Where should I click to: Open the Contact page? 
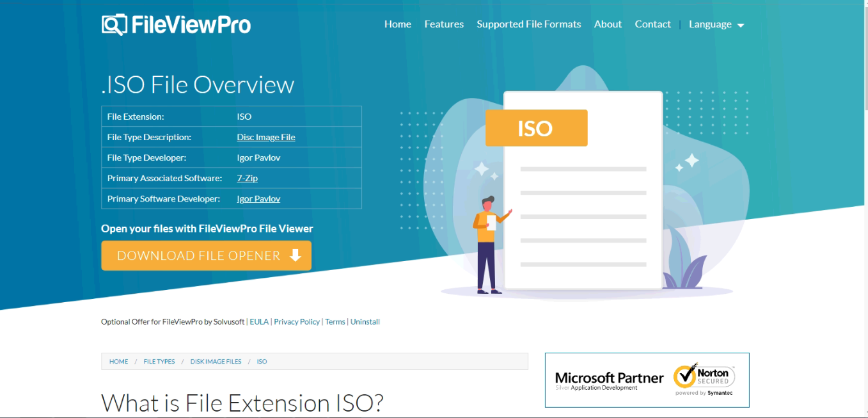(x=652, y=24)
